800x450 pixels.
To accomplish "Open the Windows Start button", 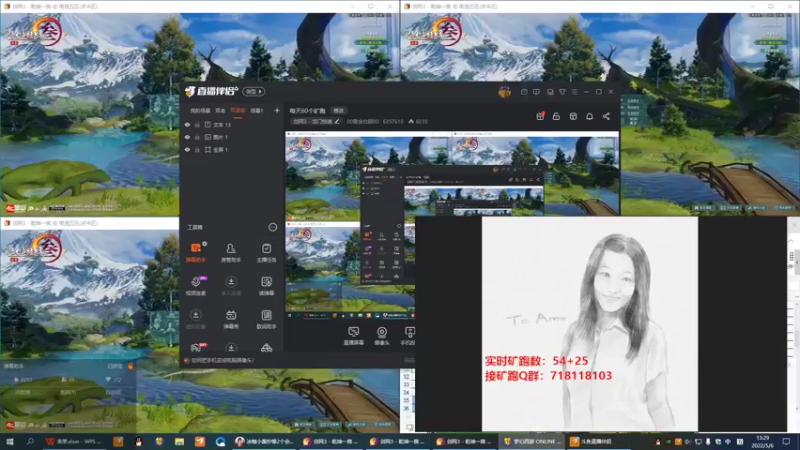I will pos(9,442).
